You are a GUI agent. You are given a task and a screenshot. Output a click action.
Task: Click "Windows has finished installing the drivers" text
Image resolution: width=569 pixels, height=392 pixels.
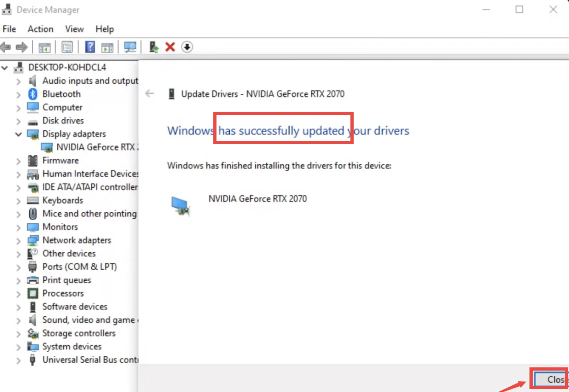(279, 166)
